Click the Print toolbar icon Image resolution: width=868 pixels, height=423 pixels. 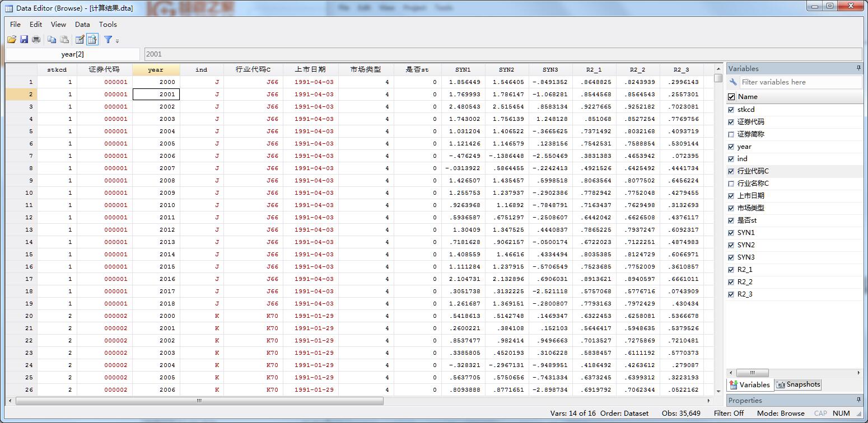click(x=36, y=39)
